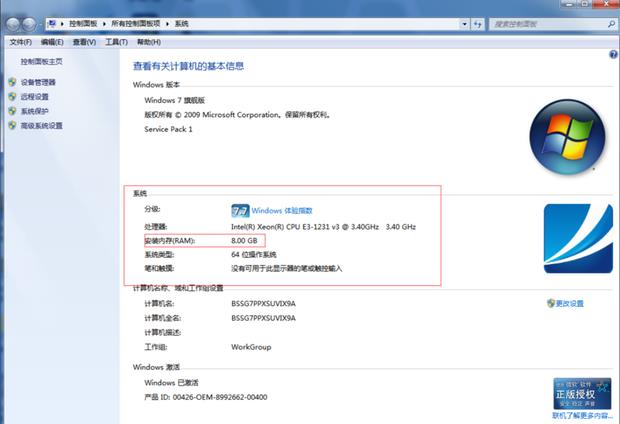Click the 正版授权 genuine software badge

click(x=581, y=393)
